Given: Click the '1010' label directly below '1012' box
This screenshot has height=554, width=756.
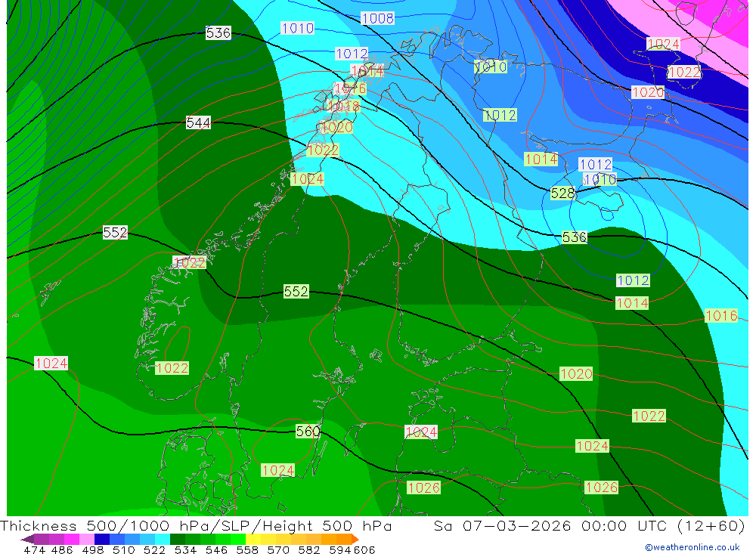Looking at the screenshot, I should [600, 179].
